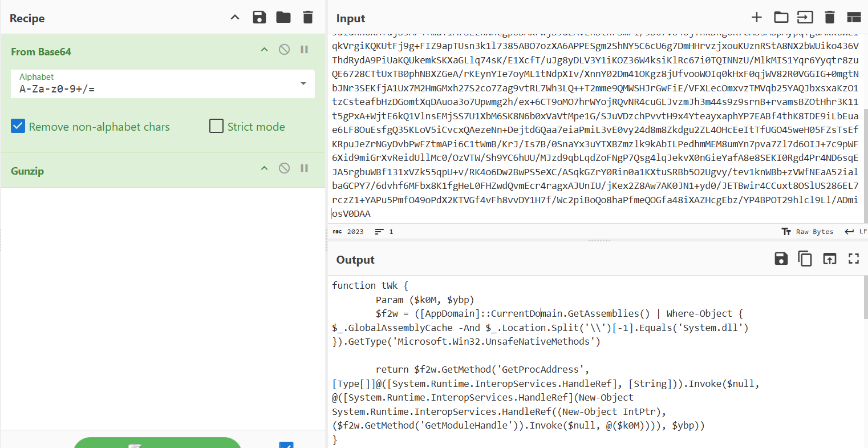Viewport: 868px width, 448px height.
Task: Clear the recipe with the trash icon
Action: pos(308,17)
